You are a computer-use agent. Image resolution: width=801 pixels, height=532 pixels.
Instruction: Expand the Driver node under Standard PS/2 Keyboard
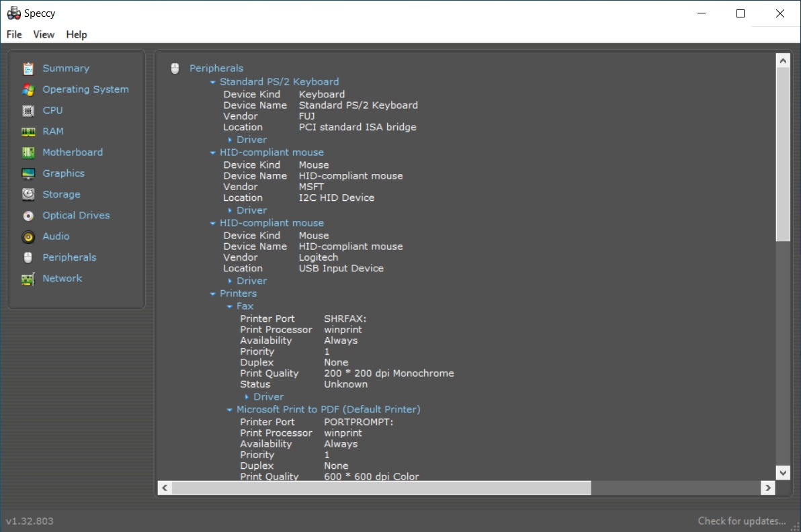click(x=230, y=140)
